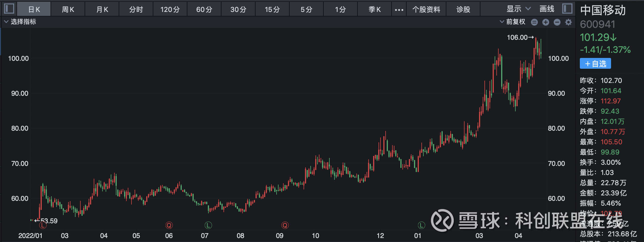Click the 106.00 high price label
The width and height of the screenshot is (644, 242).
click(x=517, y=37)
